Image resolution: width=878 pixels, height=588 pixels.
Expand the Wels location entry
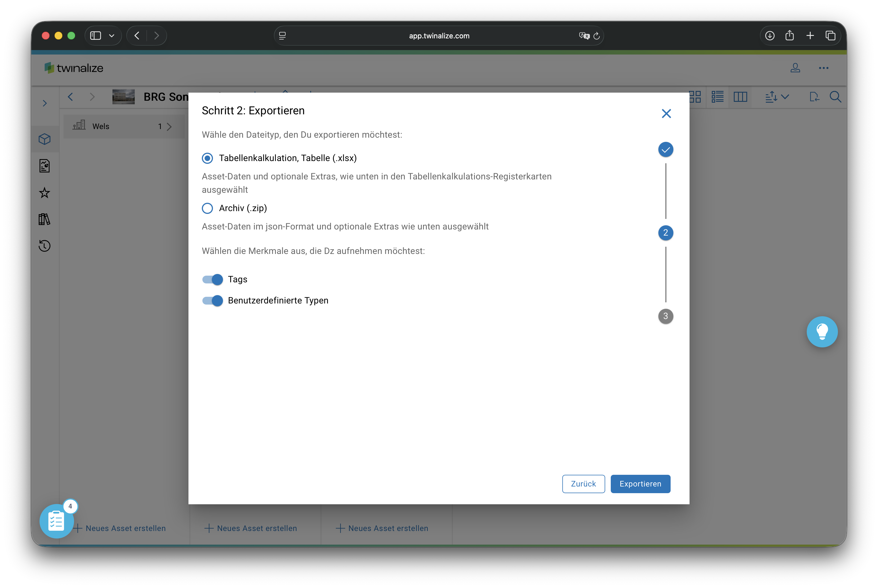pyautogui.click(x=169, y=127)
